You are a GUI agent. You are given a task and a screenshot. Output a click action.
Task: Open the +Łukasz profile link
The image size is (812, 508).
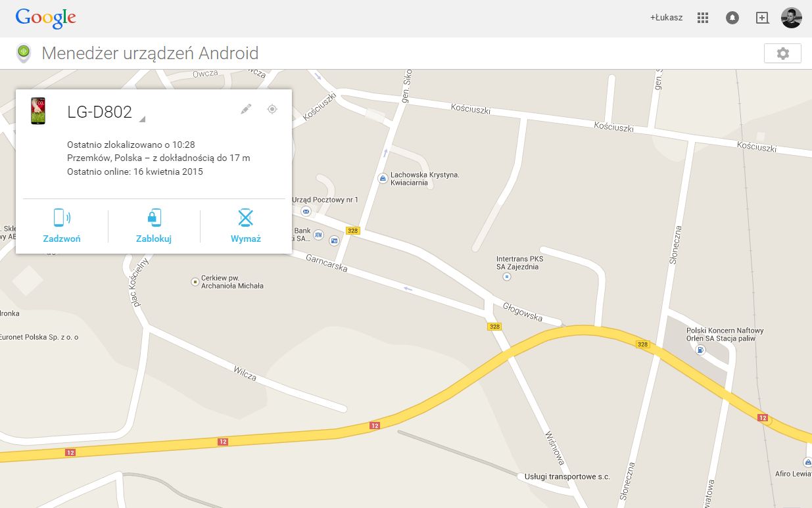click(x=667, y=18)
